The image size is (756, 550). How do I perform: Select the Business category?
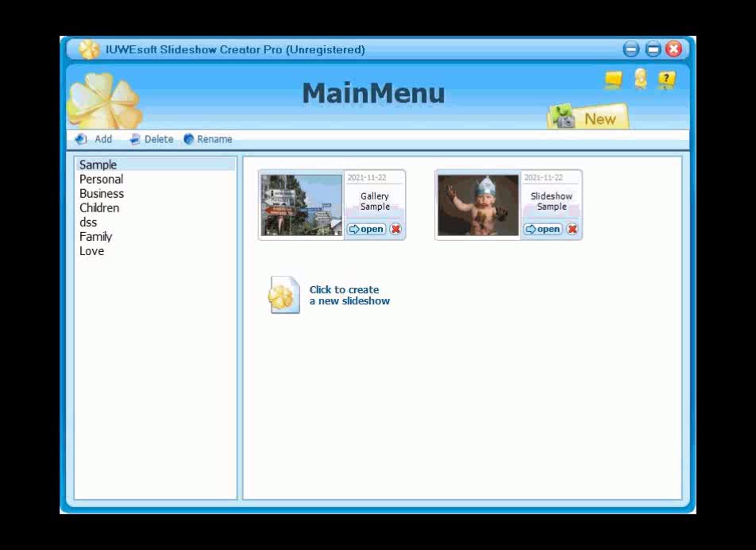tap(156, 193)
